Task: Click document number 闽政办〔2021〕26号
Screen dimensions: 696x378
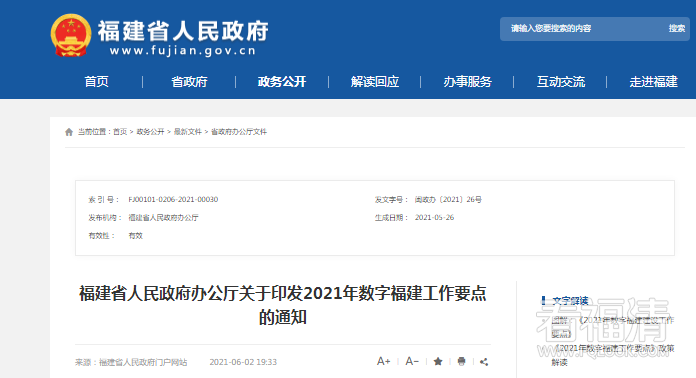Action: click(448, 200)
